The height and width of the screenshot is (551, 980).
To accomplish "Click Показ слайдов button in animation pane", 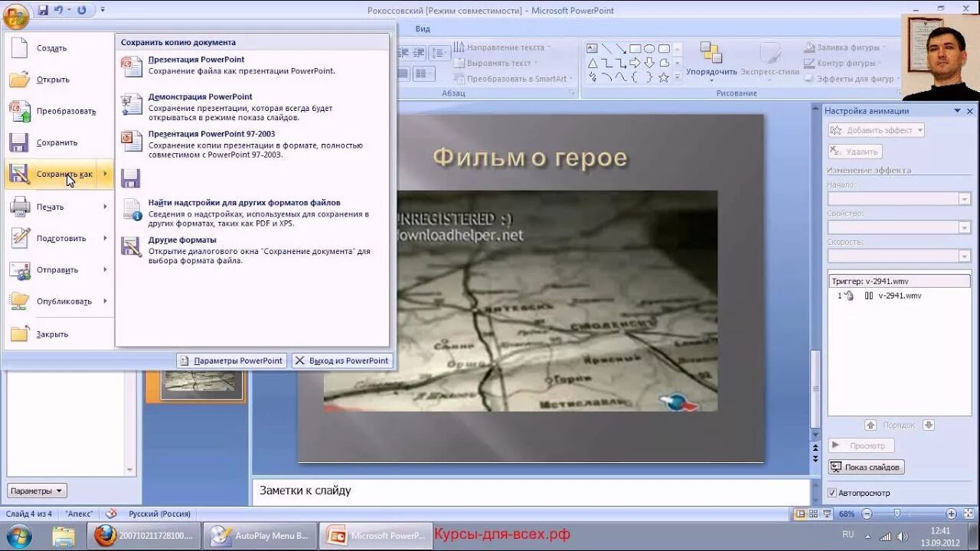I will pos(867,467).
